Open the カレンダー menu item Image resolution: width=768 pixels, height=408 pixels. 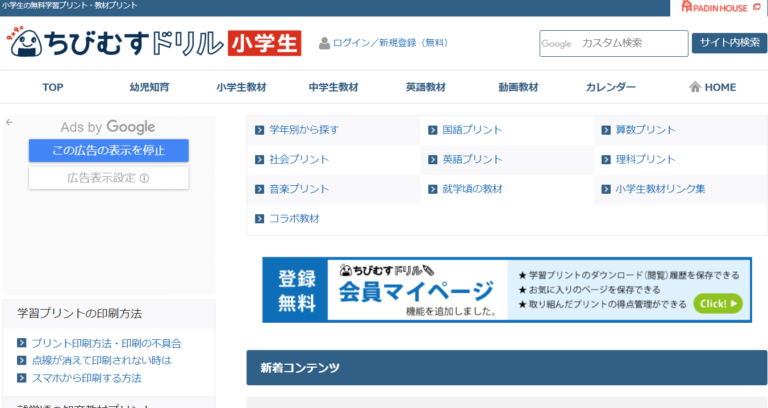[611, 87]
